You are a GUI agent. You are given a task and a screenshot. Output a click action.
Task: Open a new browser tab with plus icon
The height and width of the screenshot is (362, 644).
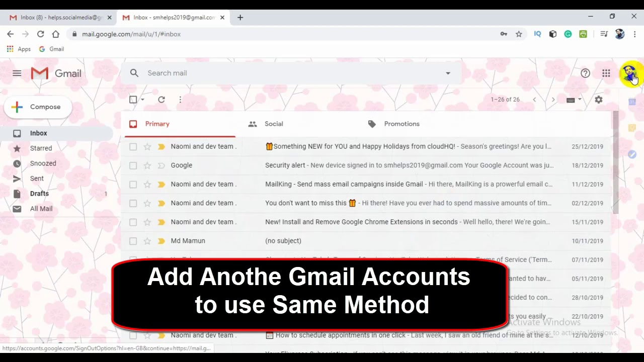(x=240, y=17)
